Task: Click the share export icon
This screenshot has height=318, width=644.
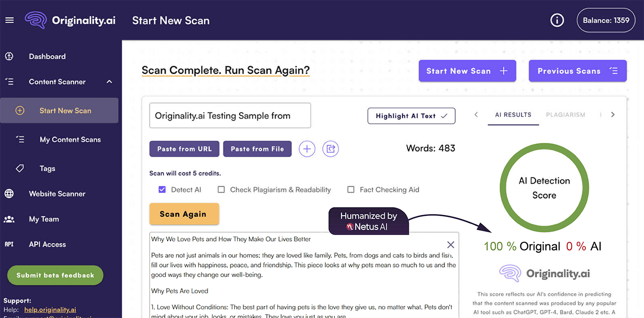Action: point(331,149)
